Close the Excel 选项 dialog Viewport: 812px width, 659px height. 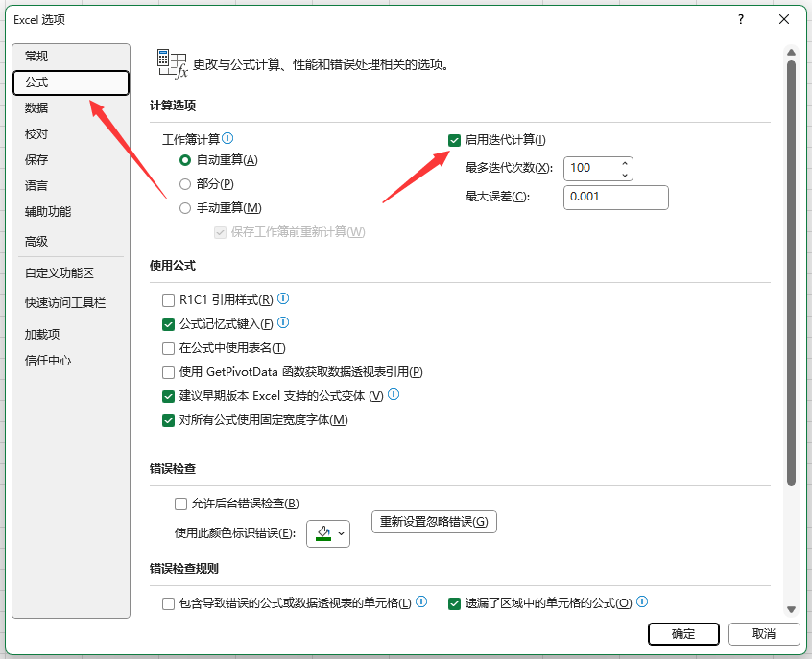[784, 20]
